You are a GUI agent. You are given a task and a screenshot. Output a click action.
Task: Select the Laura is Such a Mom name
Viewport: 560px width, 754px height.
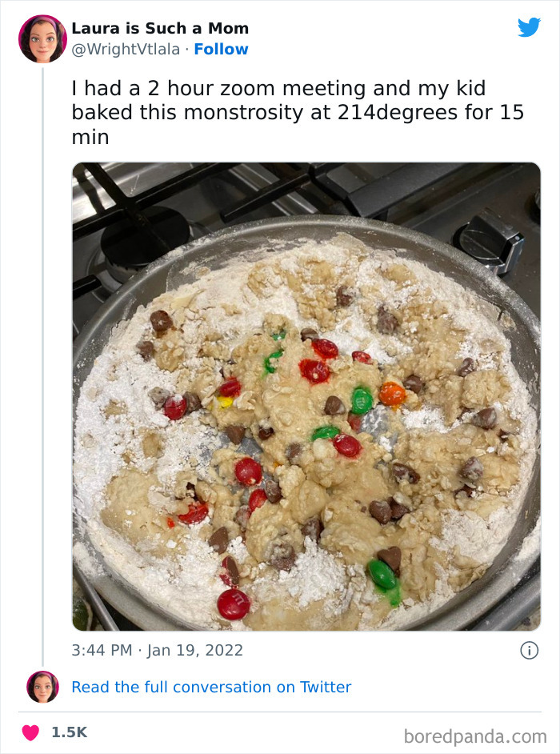160,27
